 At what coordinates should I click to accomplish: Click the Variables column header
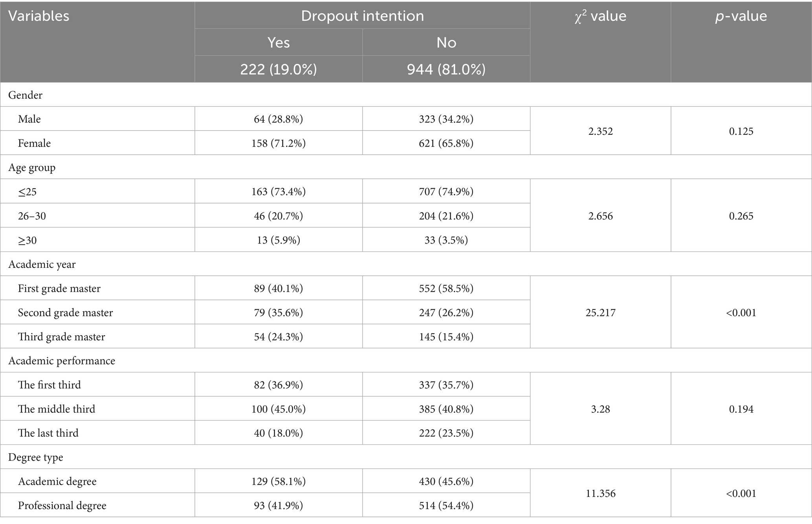coord(39,16)
